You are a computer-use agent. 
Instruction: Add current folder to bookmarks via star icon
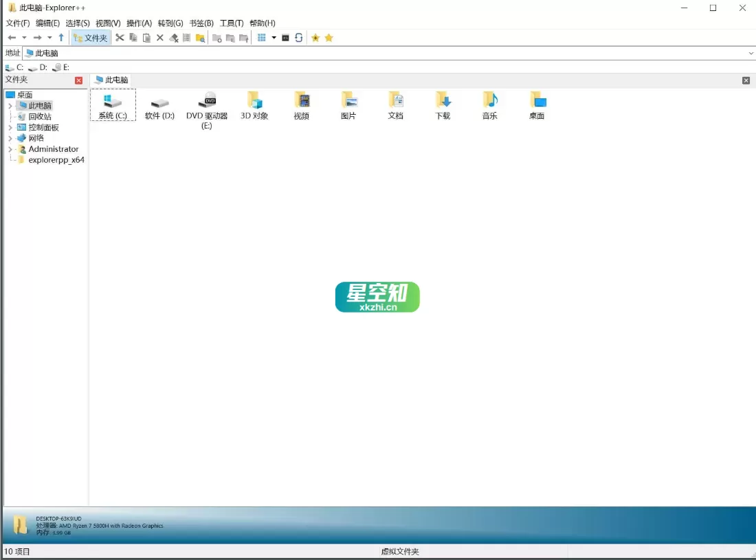[x=315, y=38]
